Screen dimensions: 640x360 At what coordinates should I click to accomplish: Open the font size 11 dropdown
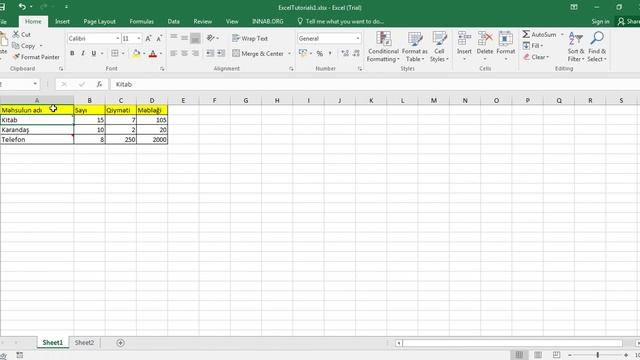[x=139, y=38]
